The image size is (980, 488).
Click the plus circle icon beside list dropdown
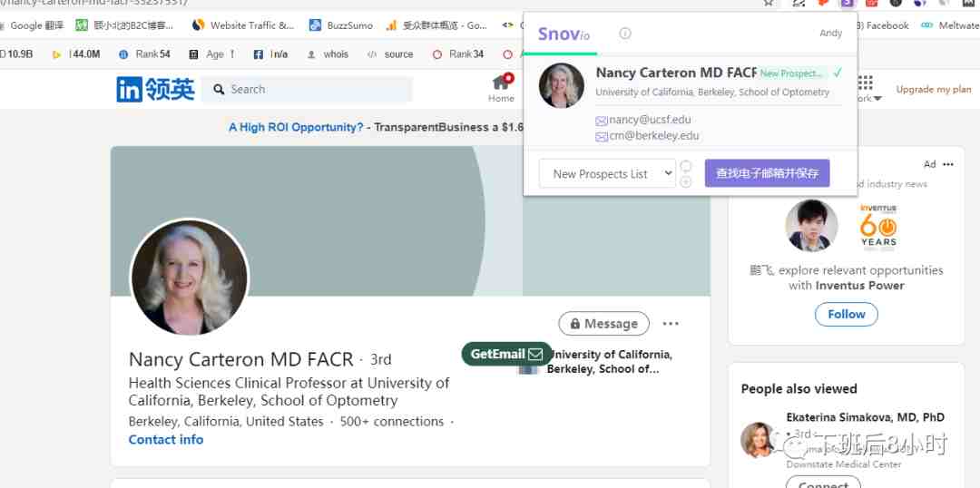coord(686,181)
